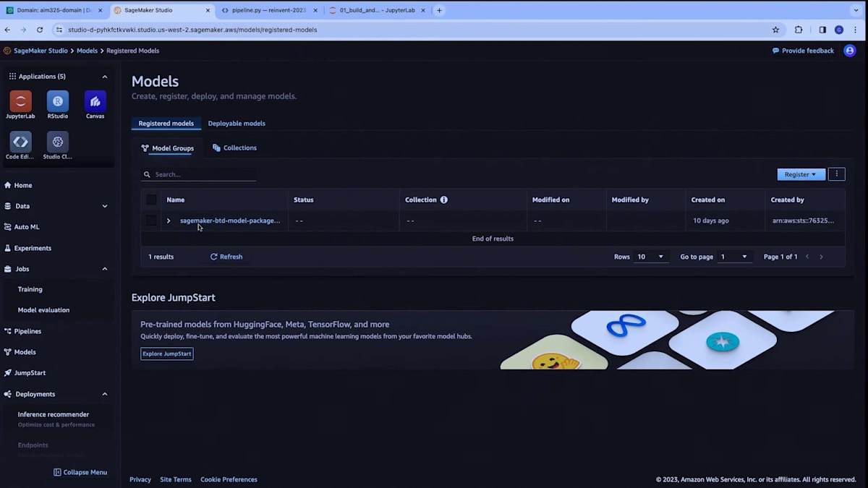Click Provide feedback link

pyautogui.click(x=803, y=51)
